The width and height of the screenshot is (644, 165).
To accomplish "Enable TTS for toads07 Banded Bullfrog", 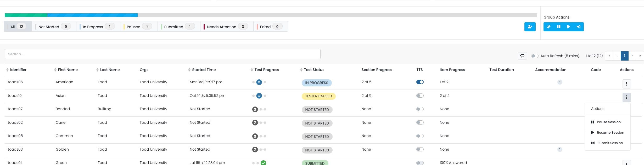I will [x=420, y=109].
